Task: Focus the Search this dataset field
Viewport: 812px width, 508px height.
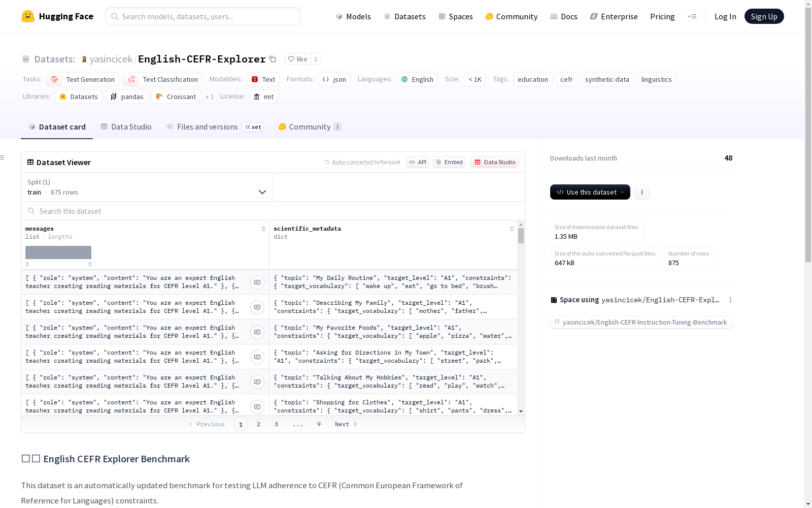Action: [x=273, y=211]
